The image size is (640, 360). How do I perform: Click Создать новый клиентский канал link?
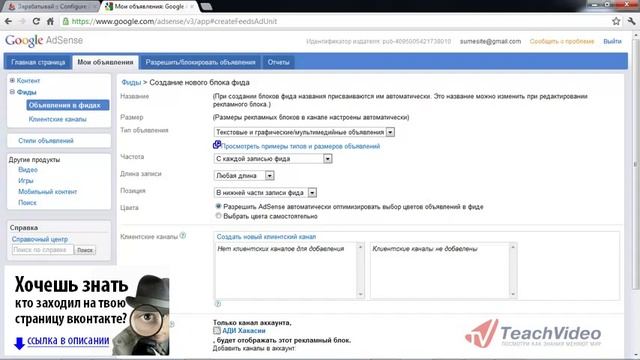pyautogui.click(x=266, y=237)
